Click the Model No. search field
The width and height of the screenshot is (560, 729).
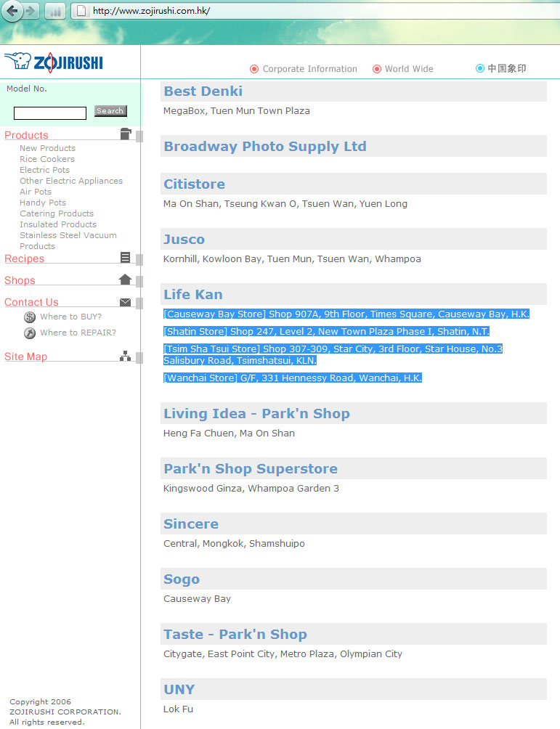pos(50,113)
